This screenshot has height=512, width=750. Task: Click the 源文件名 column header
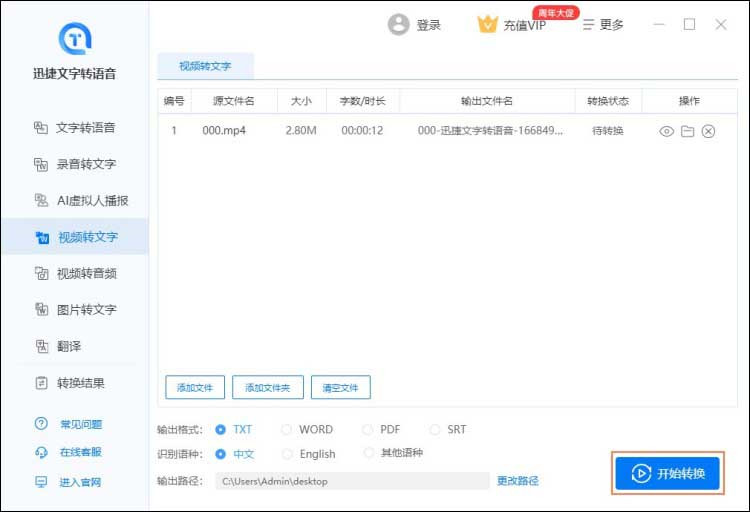(x=234, y=101)
